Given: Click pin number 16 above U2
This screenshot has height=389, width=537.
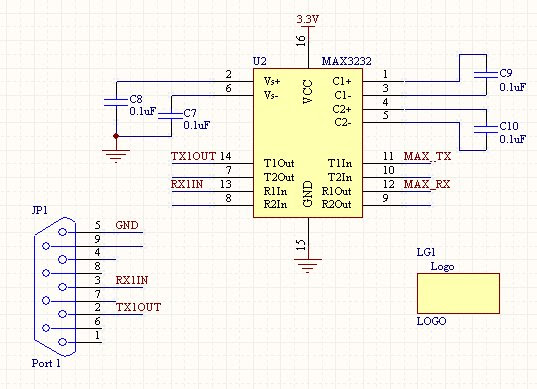Looking at the screenshot, I should (x=300, y=41).
